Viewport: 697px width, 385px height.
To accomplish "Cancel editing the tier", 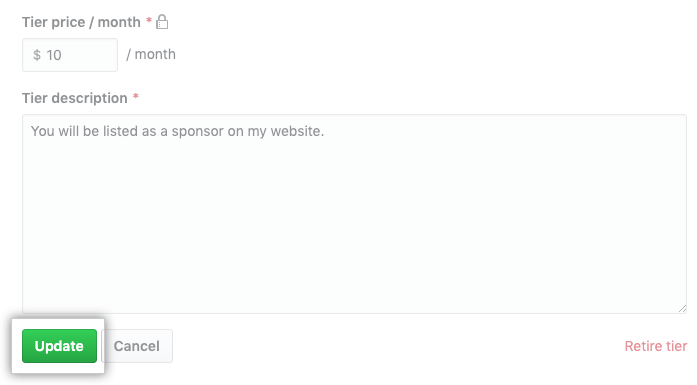I will click(x=136, y=346).
